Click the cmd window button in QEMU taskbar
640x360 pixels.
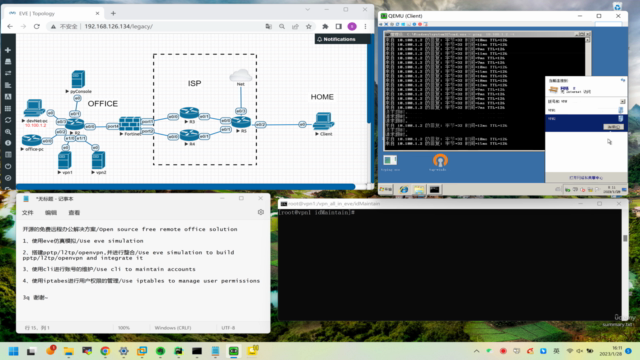[x=434, y=189]
